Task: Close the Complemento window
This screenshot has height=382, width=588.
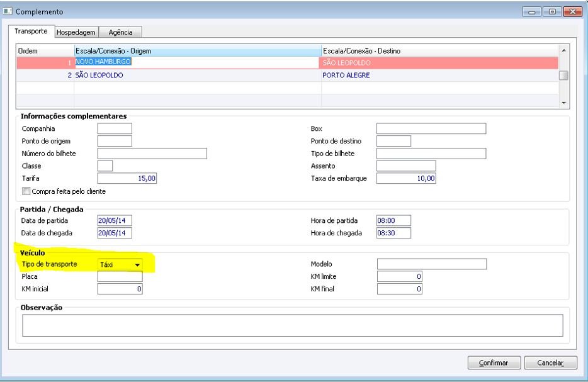Action: [x=573, y=11]
